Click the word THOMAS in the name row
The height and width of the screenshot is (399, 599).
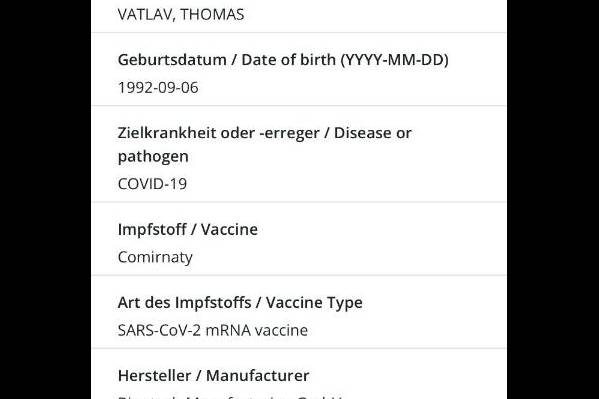click(x=212, y=15)
